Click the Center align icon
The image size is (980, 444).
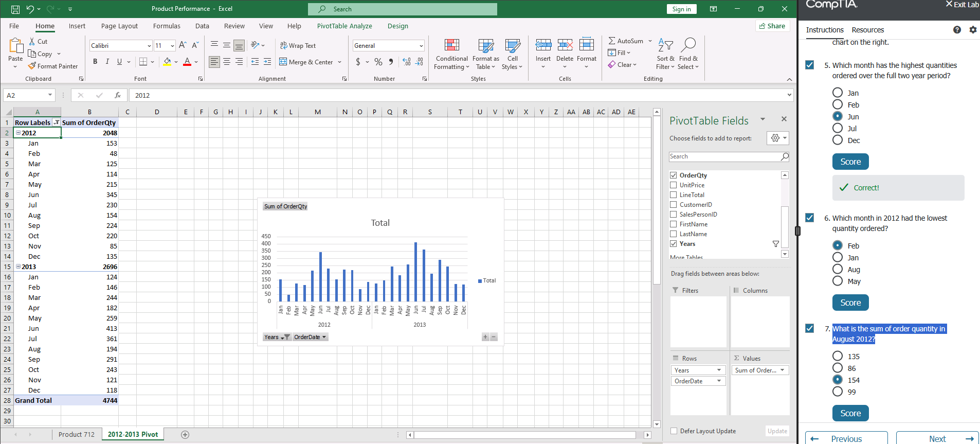[x=227, y=62]
